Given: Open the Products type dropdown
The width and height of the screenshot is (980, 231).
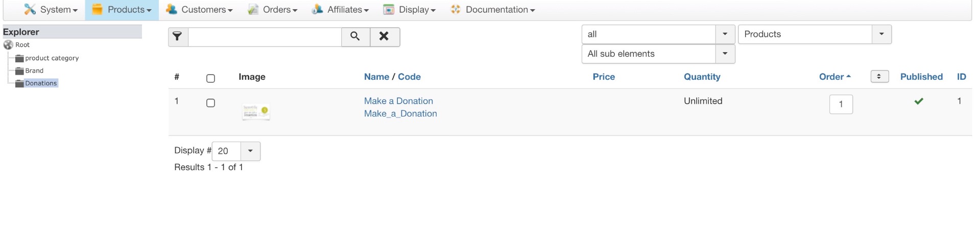Looking at the screenshot, I should 881,34.
